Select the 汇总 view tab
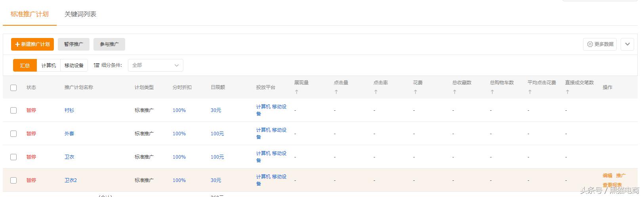The image size is (644, 197). (25, 65)
